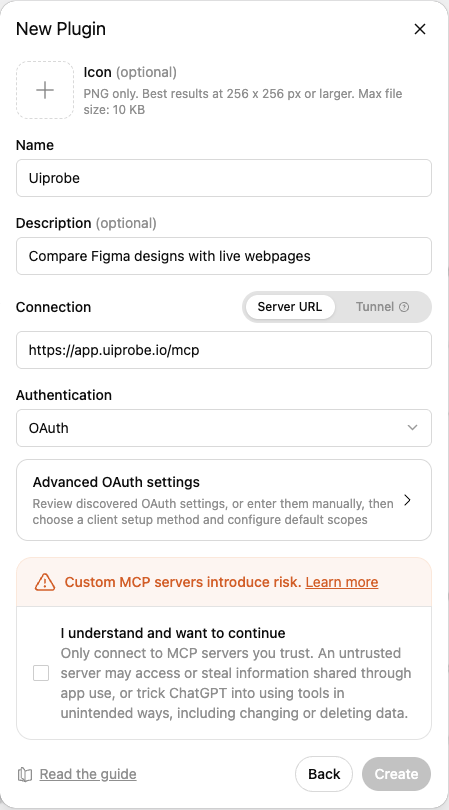
Task: Upload a plugin icon via plus box
Action: tap(45, 90)
